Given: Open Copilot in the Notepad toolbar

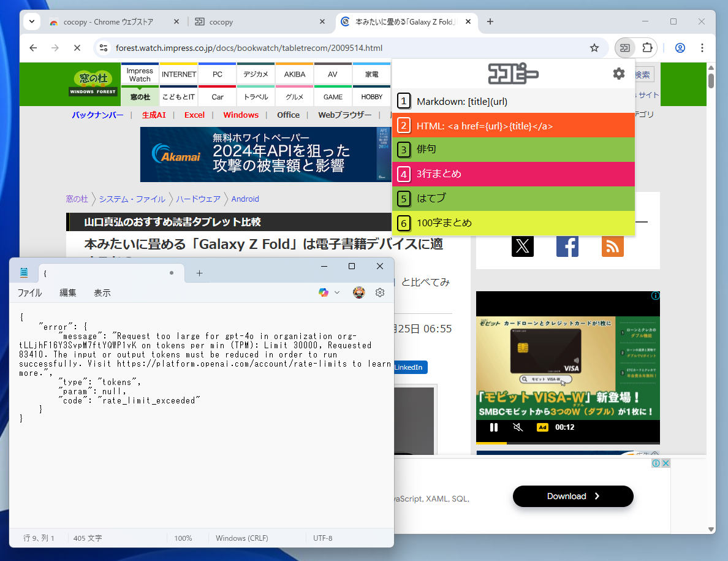Looking at the screenshot, I should click(324, 292).
